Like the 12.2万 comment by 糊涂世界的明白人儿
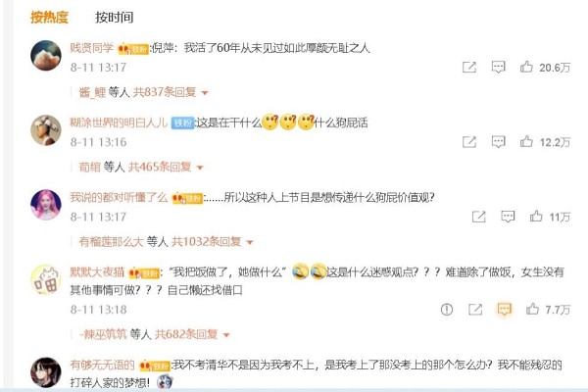The height and width of the screenshot is (392, 588). pos(526,141)
